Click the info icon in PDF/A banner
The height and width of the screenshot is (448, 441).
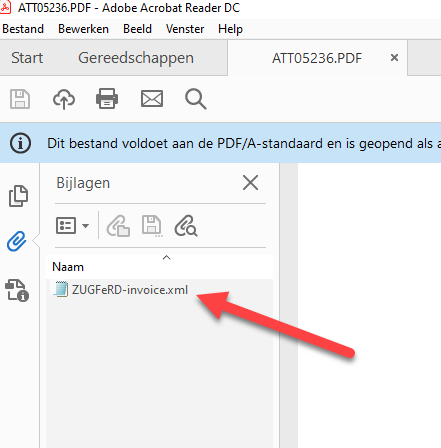pos(20,143)
